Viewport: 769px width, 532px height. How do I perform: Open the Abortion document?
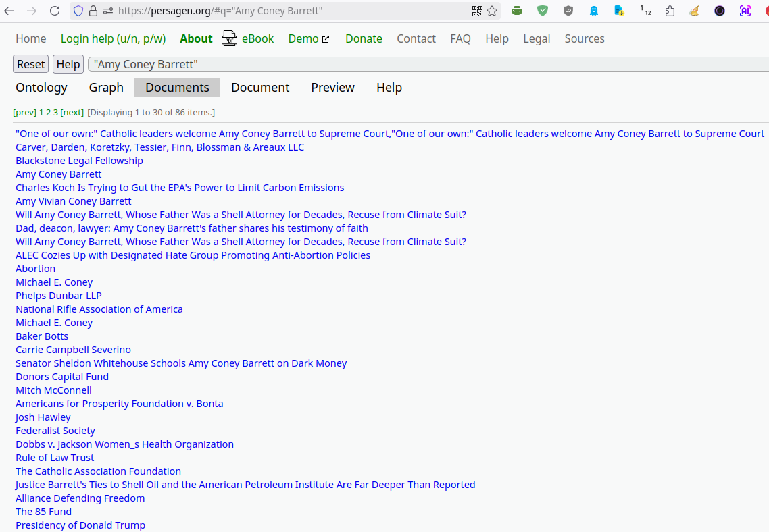(x=35, y=269)
